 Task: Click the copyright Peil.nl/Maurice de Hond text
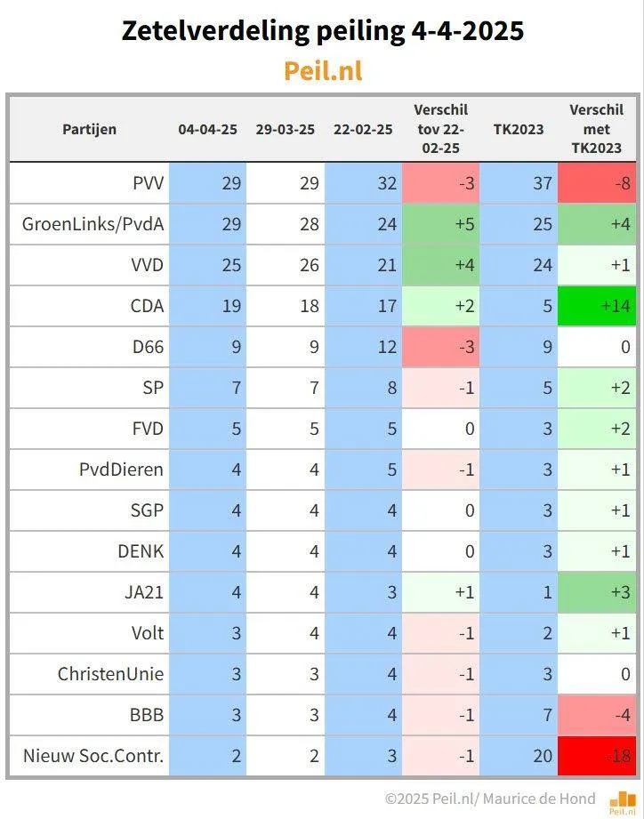(x=490, y=799)
